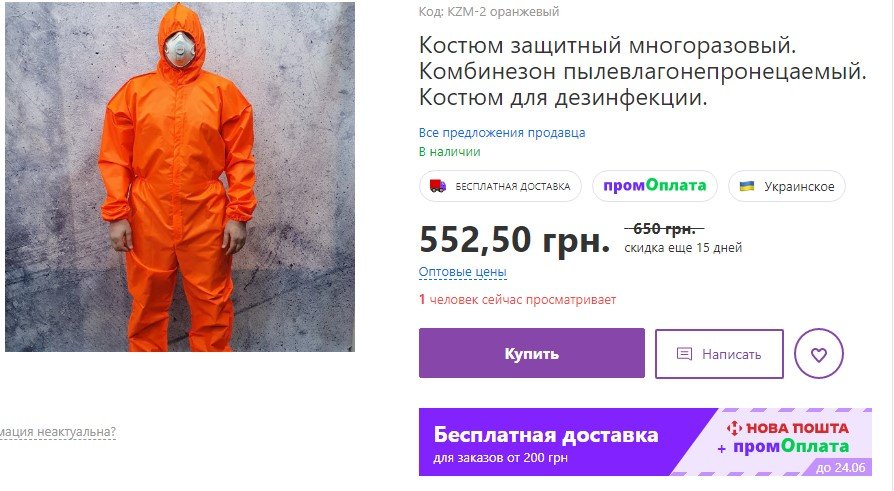Click the message icon in Написать button

684,354
